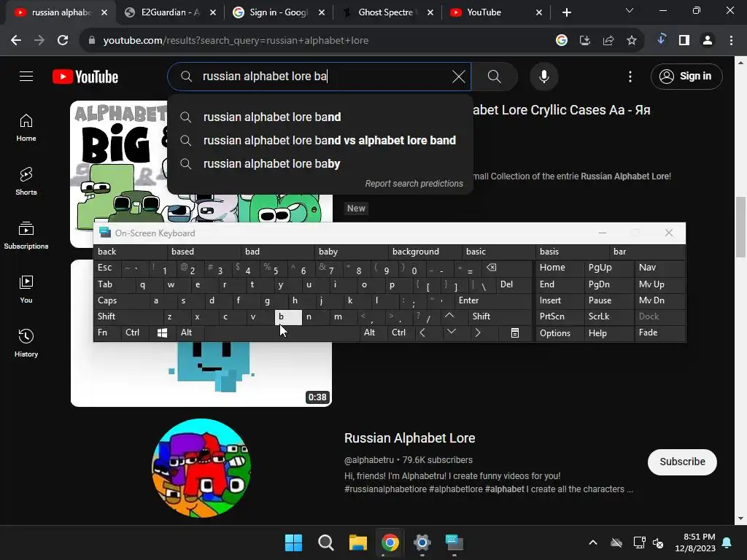Start voice search with the microphone
The height and width of the screenshot is (560, 747).
[543, 76]
